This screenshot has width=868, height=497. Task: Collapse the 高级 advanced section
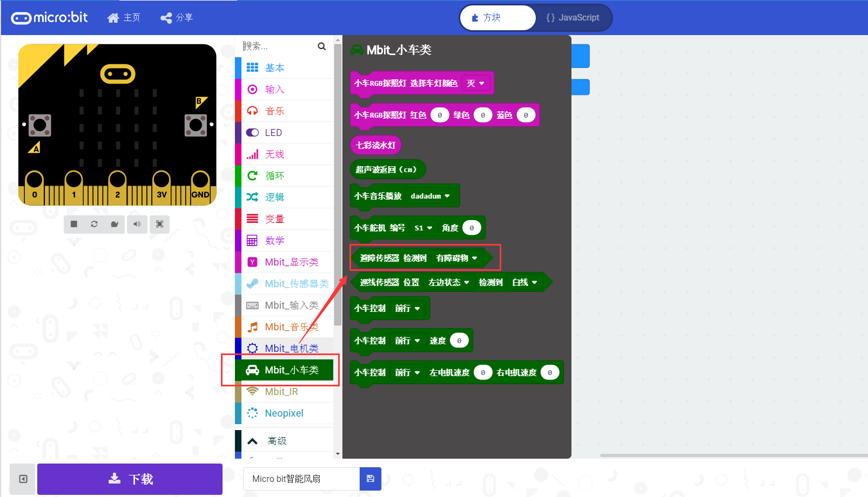(x=284, y=441)
